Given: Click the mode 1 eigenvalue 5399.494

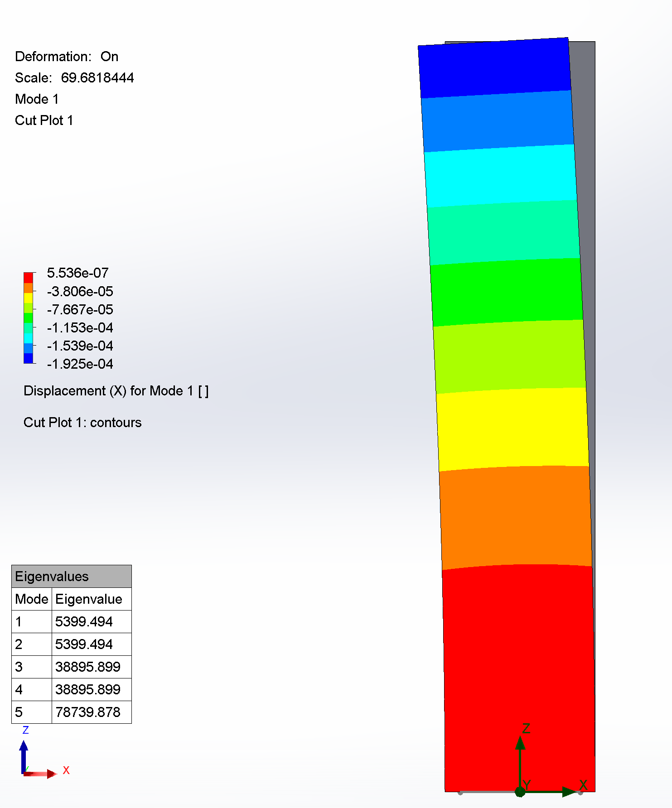Looking at the screenshot, I should (x=92, y=622).
